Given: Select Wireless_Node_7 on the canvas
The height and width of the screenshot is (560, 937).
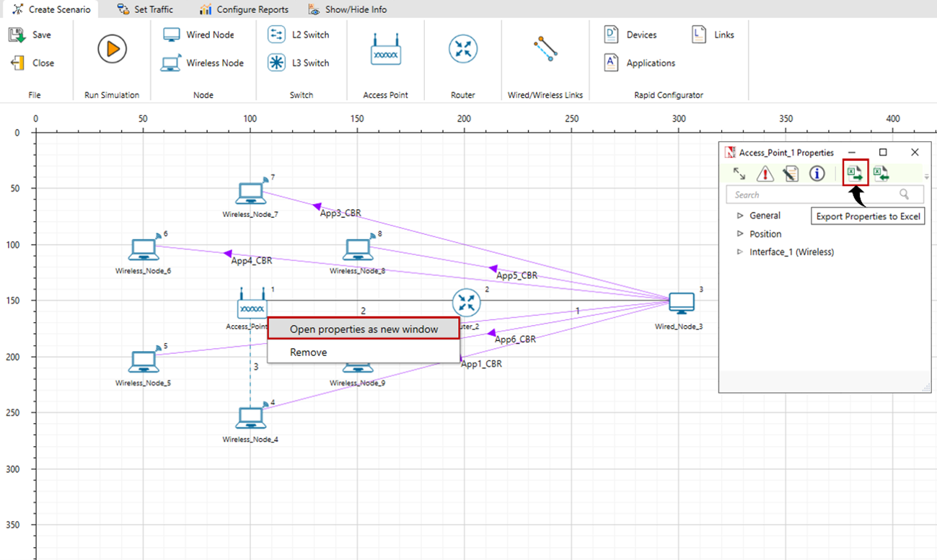Looking at the screenshot, I should (251, 194).
